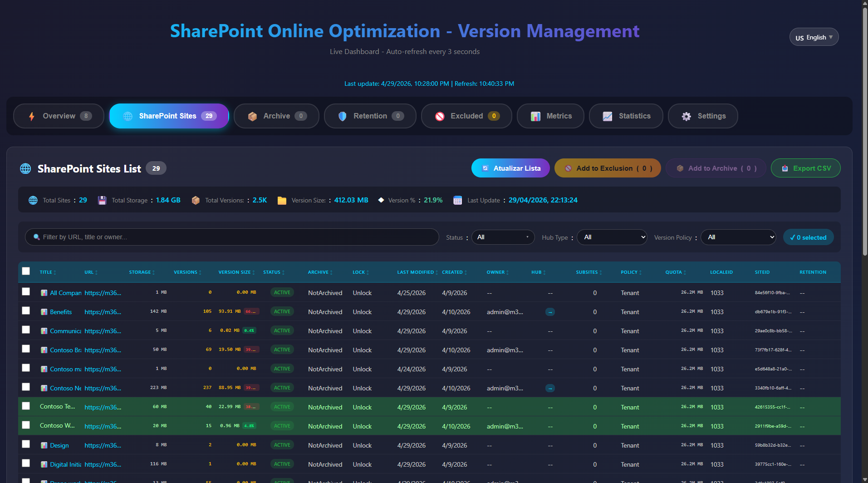Click the ACTIVE status badge in Benefits row
Image resolution: width=868 pixels, height=483 pixels.
[x=282, y=312]
